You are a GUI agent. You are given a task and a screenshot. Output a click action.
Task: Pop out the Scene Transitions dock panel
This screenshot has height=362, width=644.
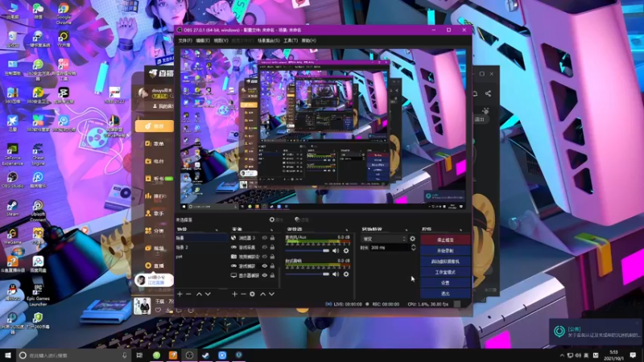point(407,229)
